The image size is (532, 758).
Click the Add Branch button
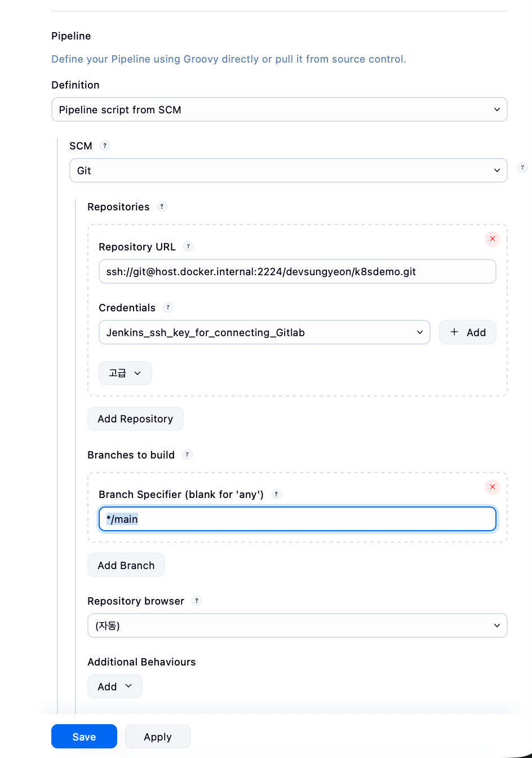click(126, 565)
